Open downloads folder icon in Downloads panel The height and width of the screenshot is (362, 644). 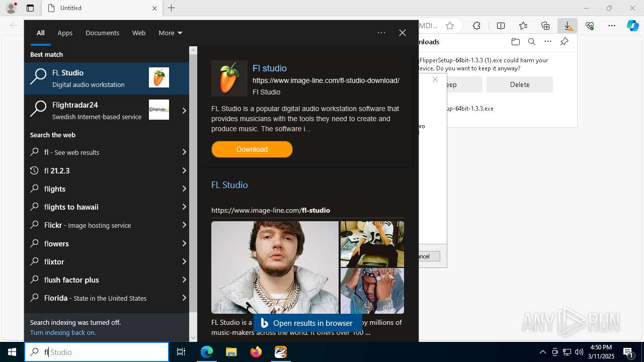pos(515,42)
